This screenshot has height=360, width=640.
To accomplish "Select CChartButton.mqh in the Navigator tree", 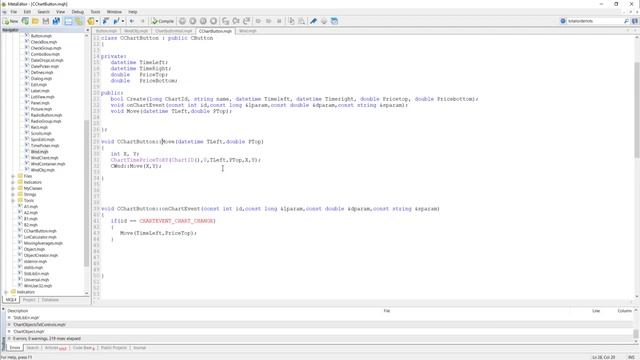I will click(40, 231).
